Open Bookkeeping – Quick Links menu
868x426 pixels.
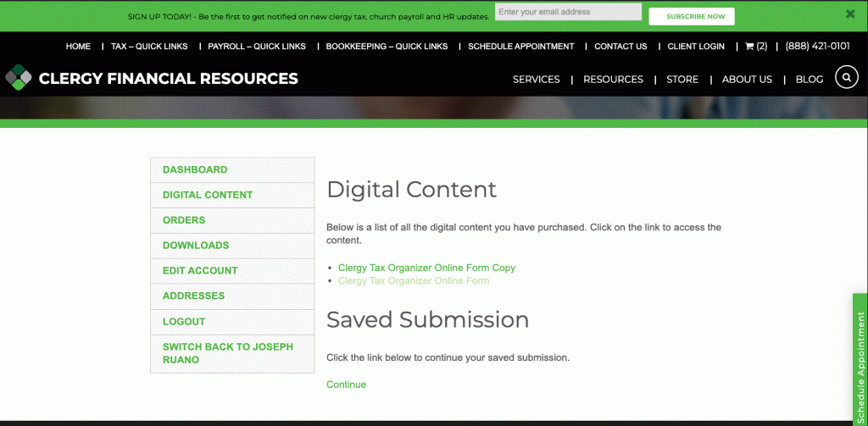click(x=387, y=47)
